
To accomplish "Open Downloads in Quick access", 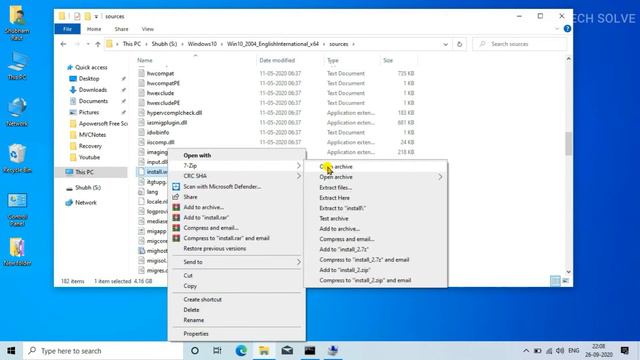I will tap(93, 90).
